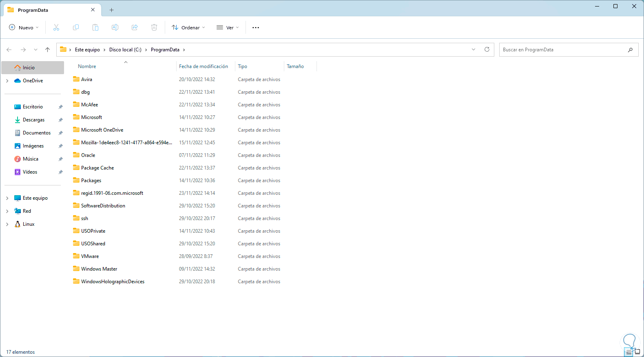Expand the Red network tree node

click(7, 211)
